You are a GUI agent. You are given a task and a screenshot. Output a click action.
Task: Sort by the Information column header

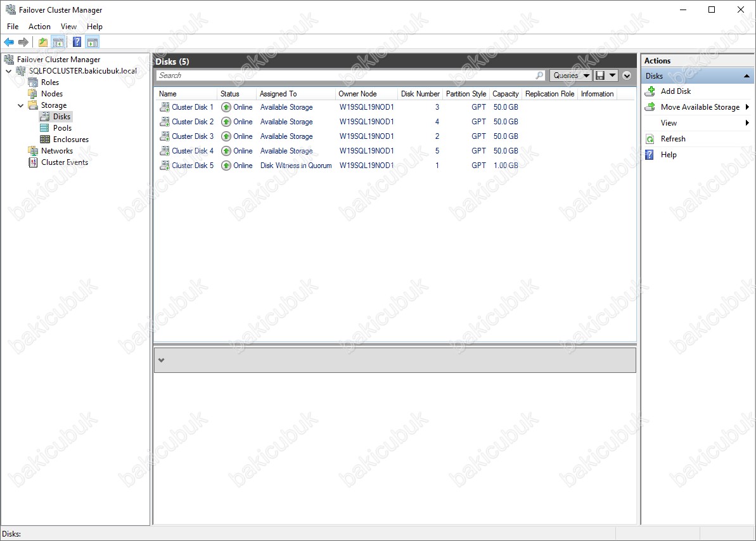(x=597, y=94)
